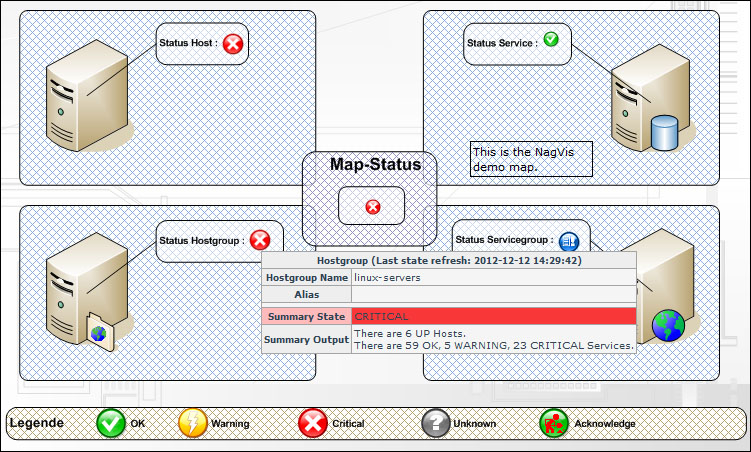Click the 'Alias' row label in tooltip

click(x=307, y=294)
